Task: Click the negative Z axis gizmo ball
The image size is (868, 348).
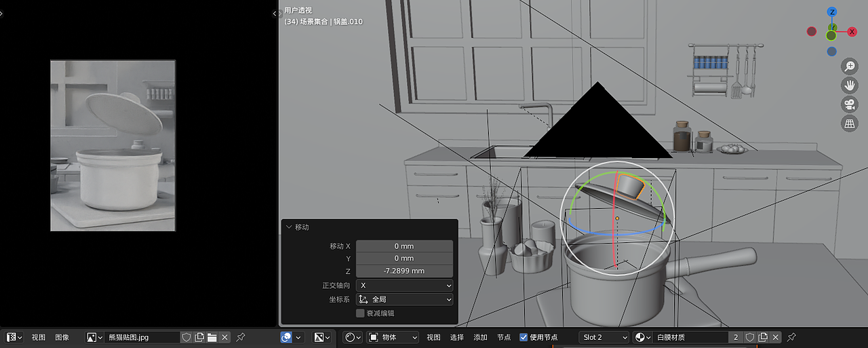Action: point(831,52)
